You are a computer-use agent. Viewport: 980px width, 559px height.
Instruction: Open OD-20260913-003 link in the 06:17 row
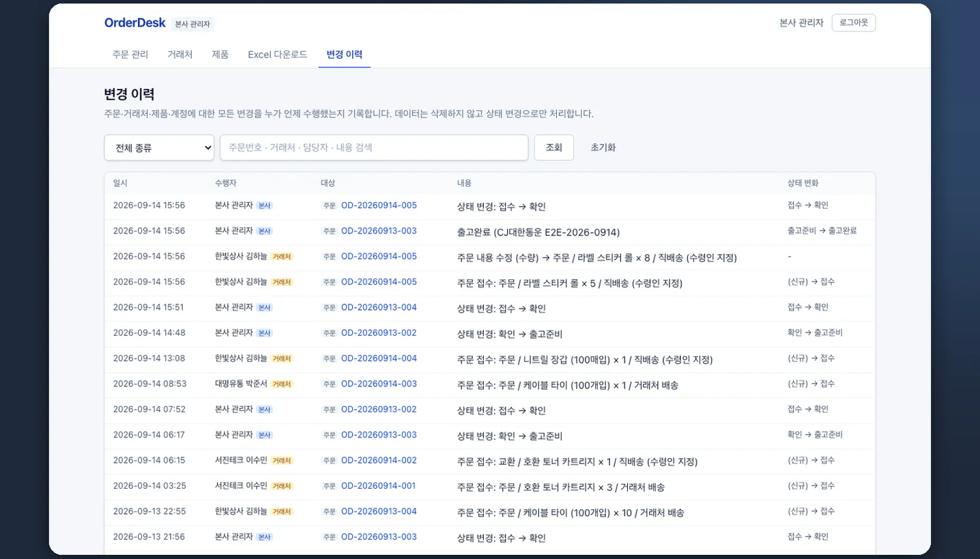point(379,435)
